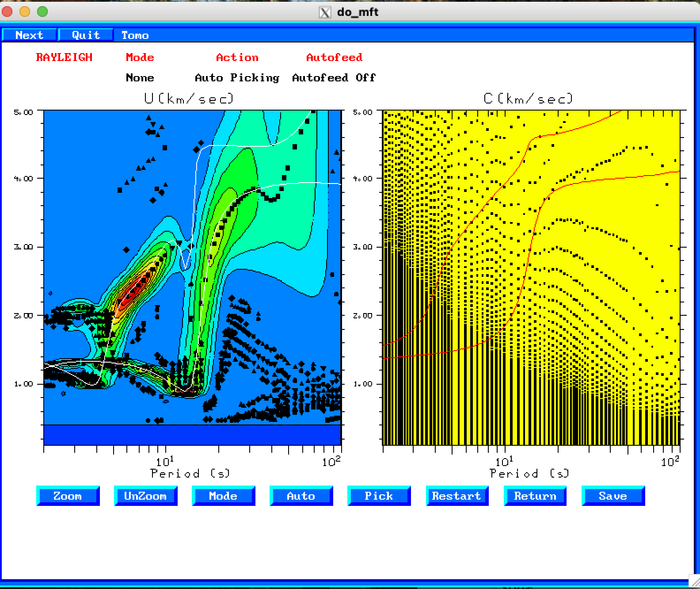Click the 'None' mode value text
Screen dimensions: 700x589
pos(140,78)
